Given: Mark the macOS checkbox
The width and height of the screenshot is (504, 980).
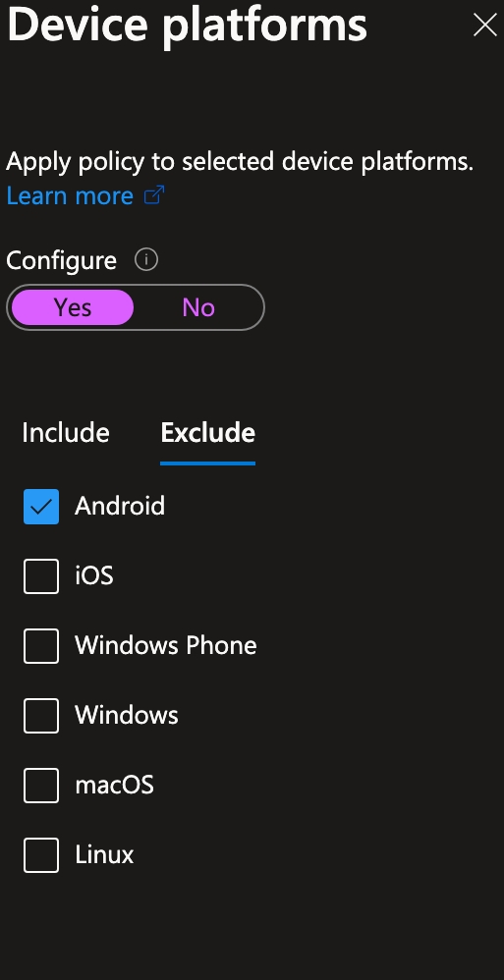Looking at the screenshot, I should [41, 786].
